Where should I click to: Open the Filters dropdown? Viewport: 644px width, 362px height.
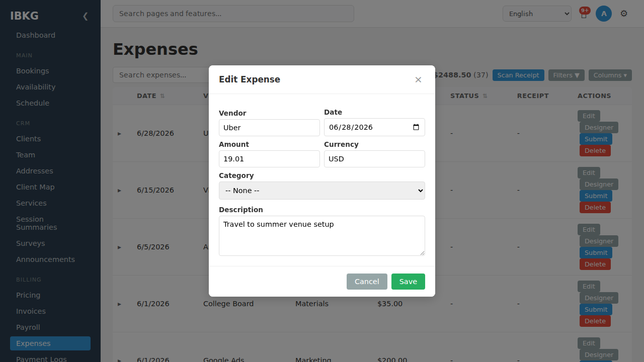pos(567,75)
